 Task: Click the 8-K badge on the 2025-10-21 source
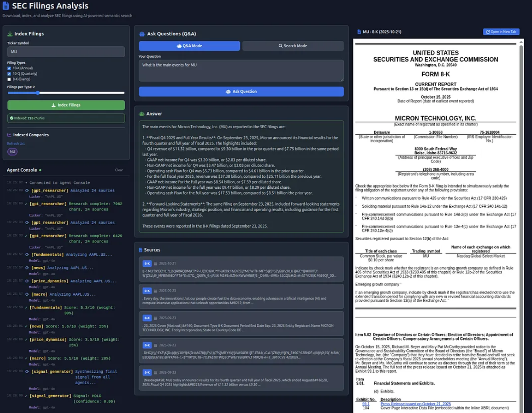pos(147,264)
